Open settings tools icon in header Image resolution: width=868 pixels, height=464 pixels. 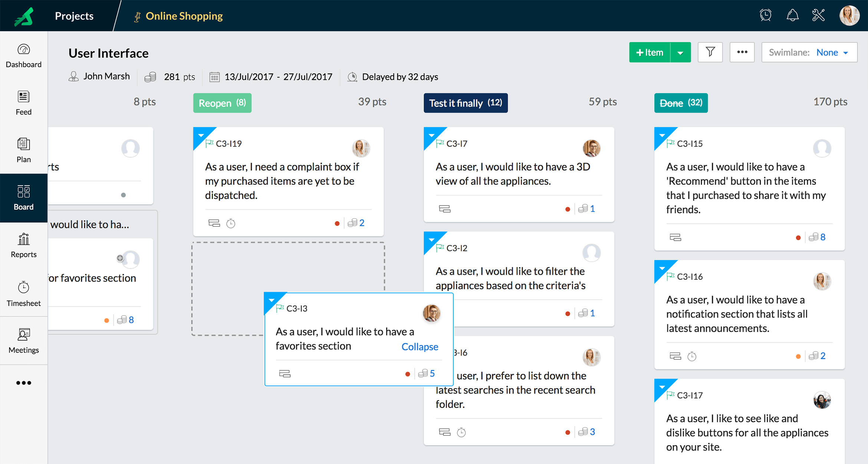click(819, 15)
